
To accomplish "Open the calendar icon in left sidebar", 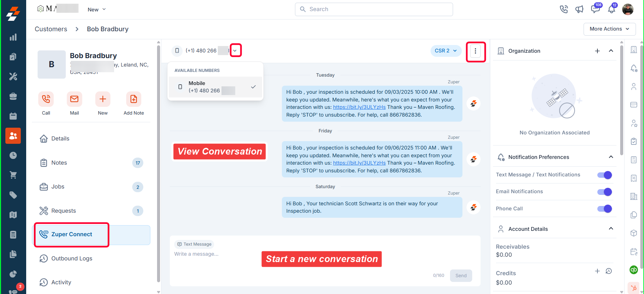I will 13,116.
